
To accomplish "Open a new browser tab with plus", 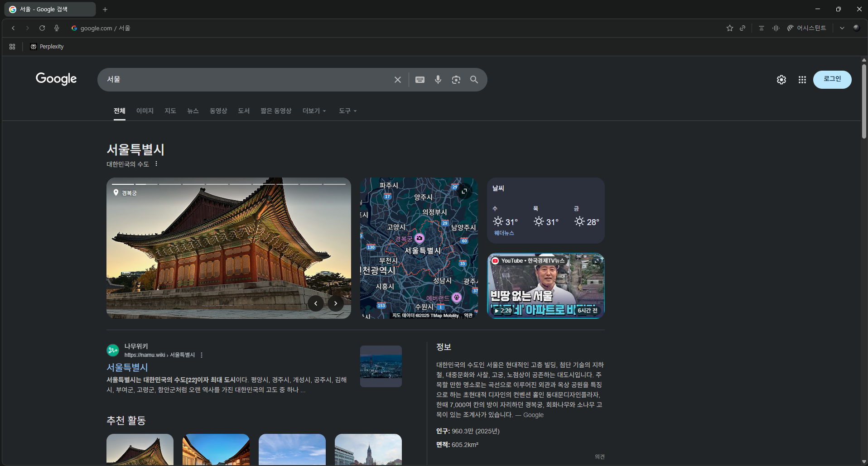I will pos(105,9).
